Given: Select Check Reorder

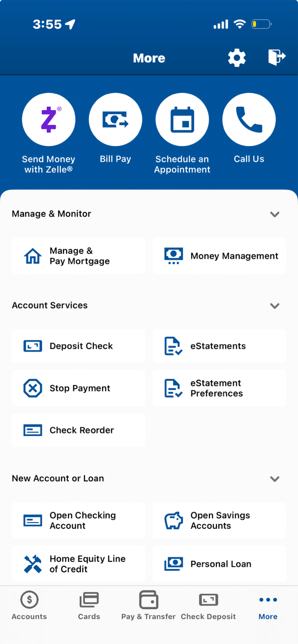Looking at the screenshot, I should point(78,430).
